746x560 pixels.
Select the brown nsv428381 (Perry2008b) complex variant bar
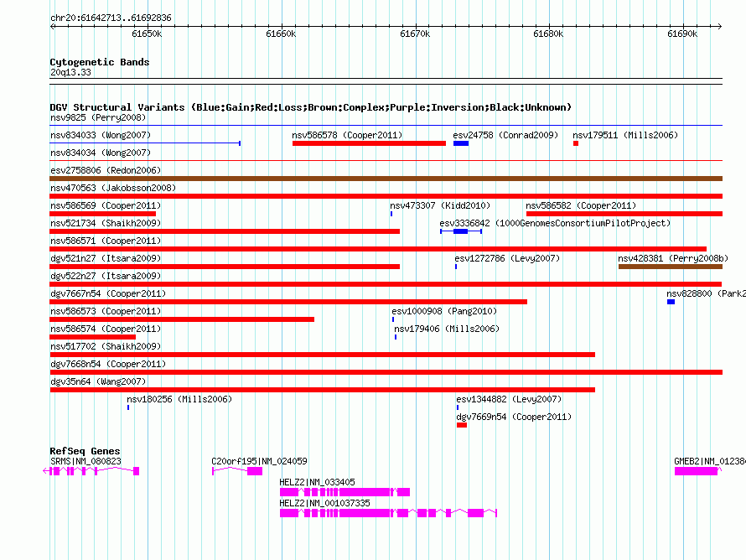pos(670,267)
